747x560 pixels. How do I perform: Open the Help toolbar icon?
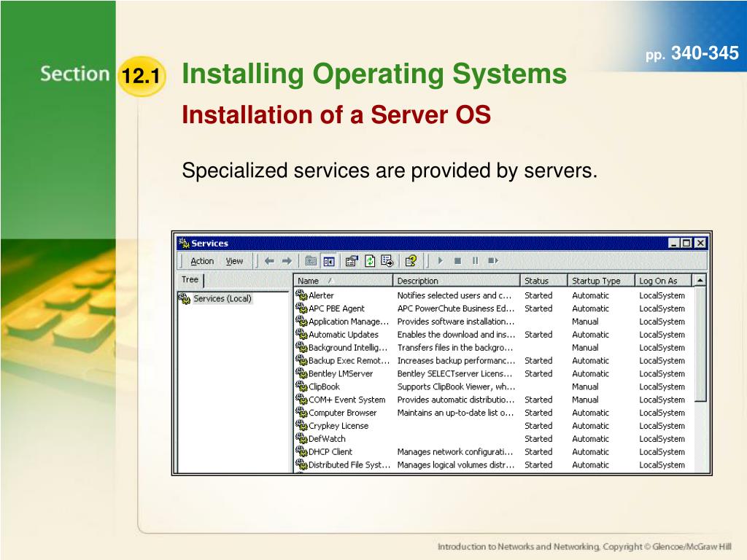coord(411,261)
